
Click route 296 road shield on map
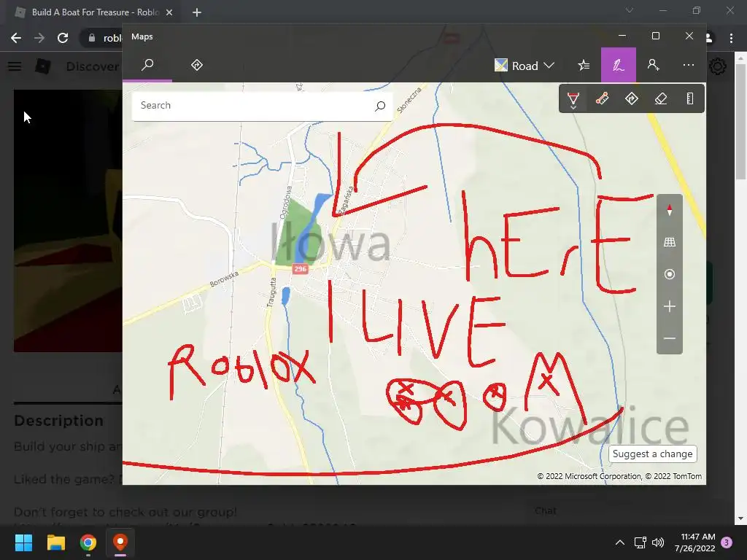[x=300, y=269]
